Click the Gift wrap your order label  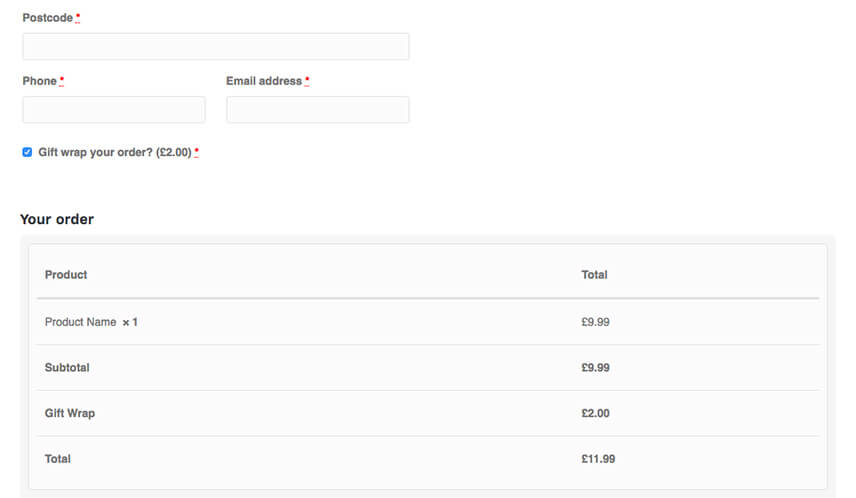[x=115, y=152]
